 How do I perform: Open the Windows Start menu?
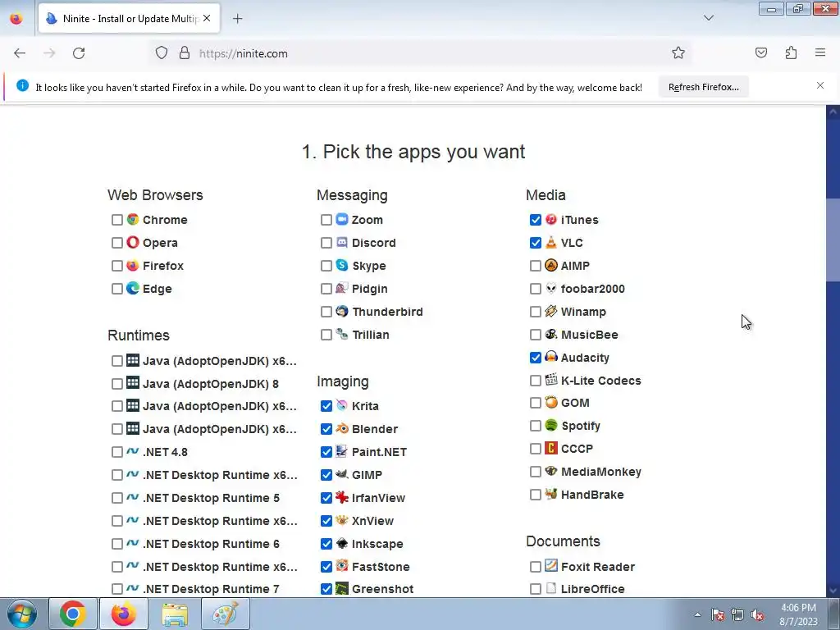pyautogui.click(x=21, y=614)
